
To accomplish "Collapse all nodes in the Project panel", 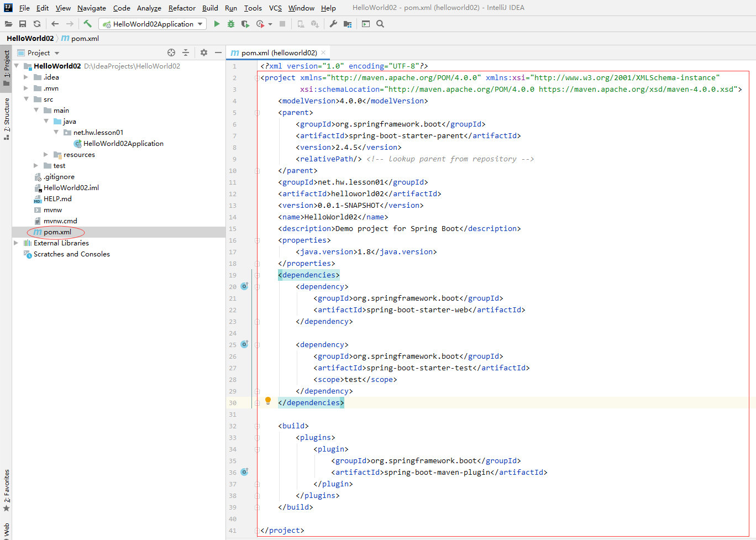I will pyautogui.click(x=186, y=53).
